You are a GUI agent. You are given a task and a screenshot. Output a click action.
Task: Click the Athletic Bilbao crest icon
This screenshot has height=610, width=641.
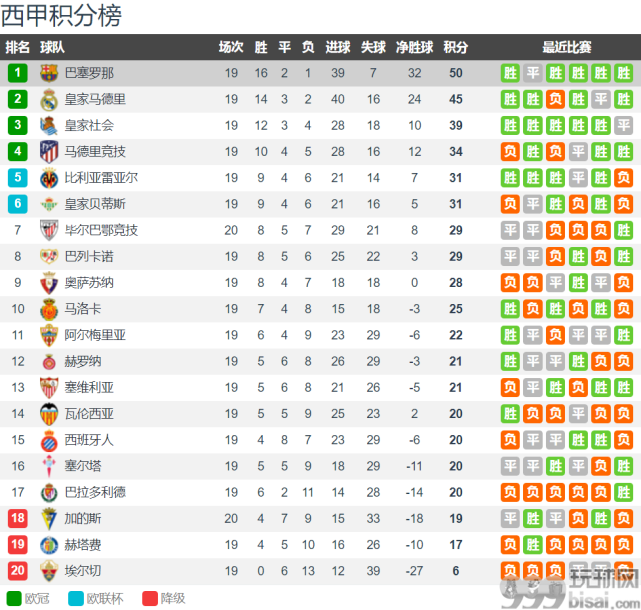49,230
